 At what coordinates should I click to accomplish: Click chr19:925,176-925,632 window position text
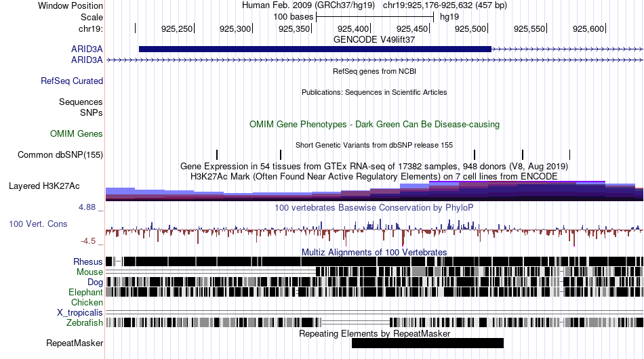445,5
